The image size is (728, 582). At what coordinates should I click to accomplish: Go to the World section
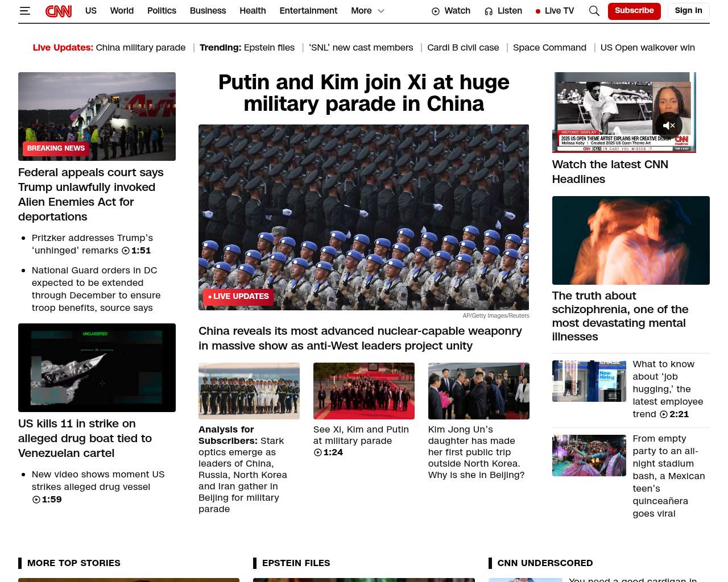click(122, 11)
